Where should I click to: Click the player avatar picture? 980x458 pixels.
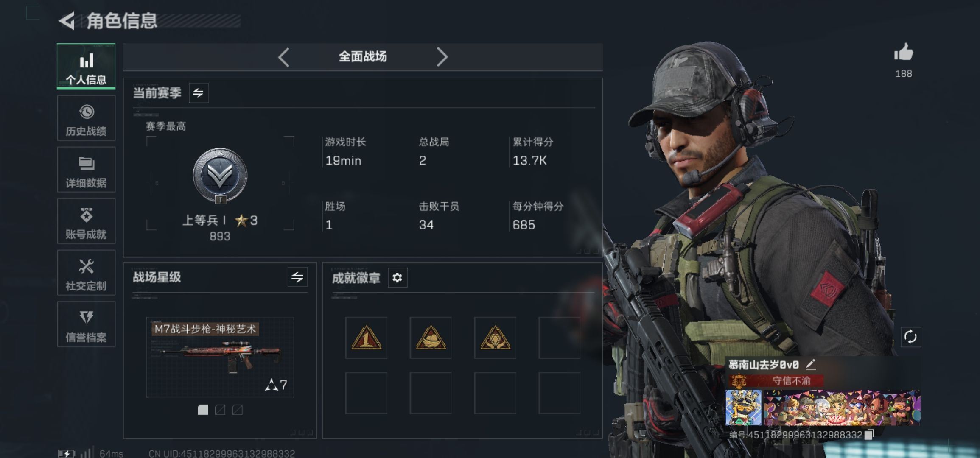(743, 408)
